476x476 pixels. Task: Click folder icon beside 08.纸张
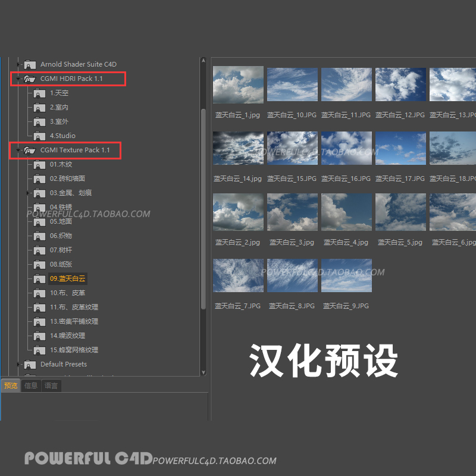pos(39,264)
